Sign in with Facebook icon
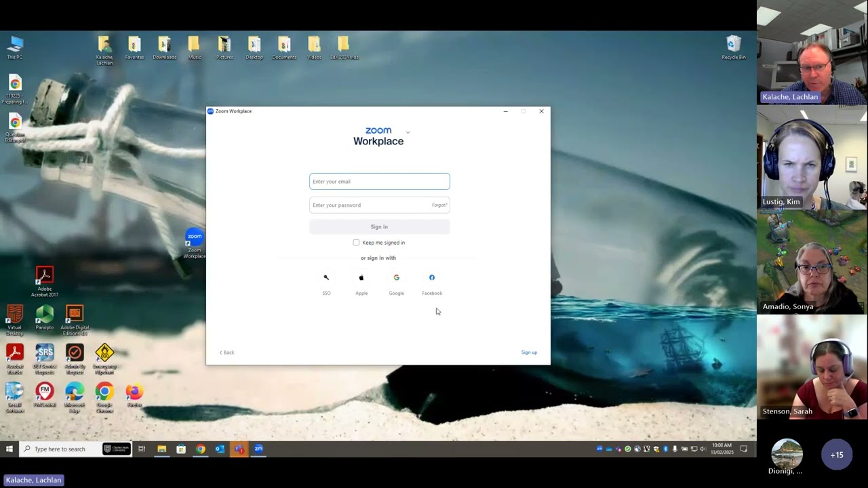 pos(432,277)
